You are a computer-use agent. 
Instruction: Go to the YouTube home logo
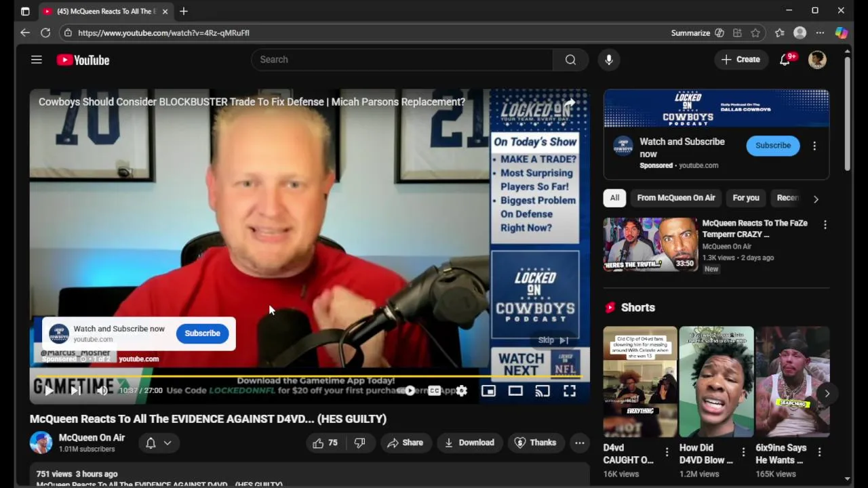83,60
